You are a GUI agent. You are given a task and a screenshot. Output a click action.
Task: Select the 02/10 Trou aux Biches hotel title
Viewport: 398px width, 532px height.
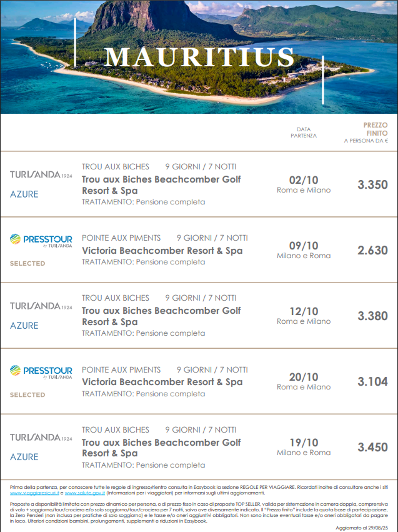coord(161,184)
